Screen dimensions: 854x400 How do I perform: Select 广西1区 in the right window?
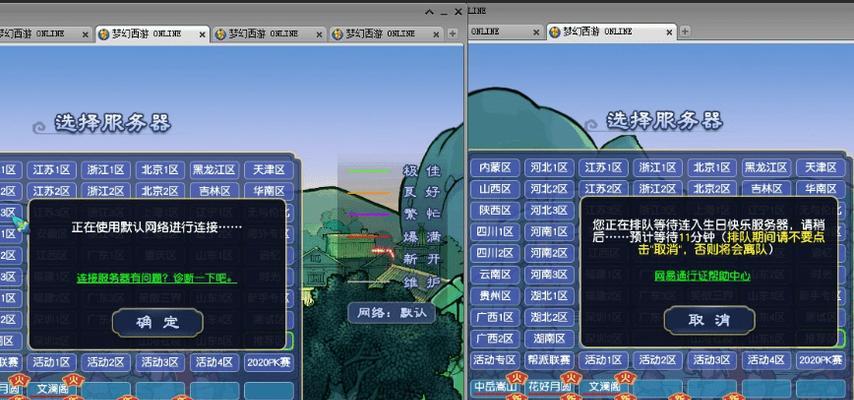pyautogui.click(x=495, y=317)
